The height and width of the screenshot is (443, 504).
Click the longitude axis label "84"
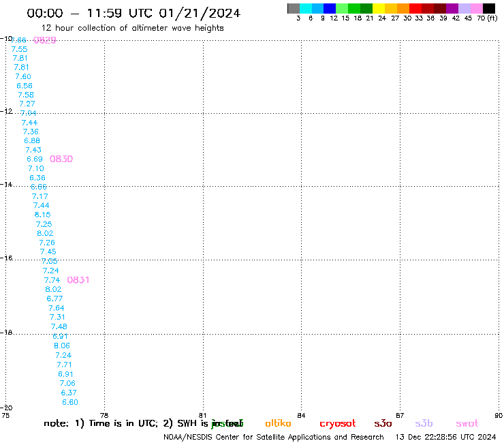301,415
